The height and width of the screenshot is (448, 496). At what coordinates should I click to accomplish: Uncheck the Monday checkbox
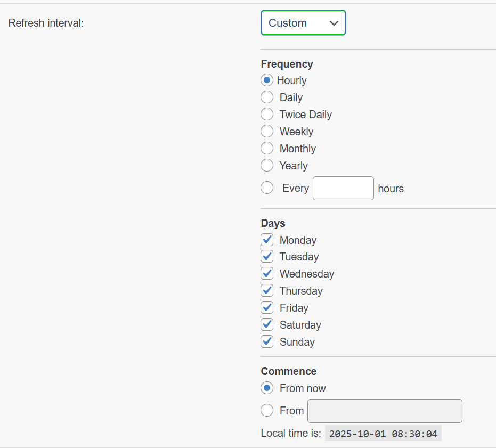(267, 240)
